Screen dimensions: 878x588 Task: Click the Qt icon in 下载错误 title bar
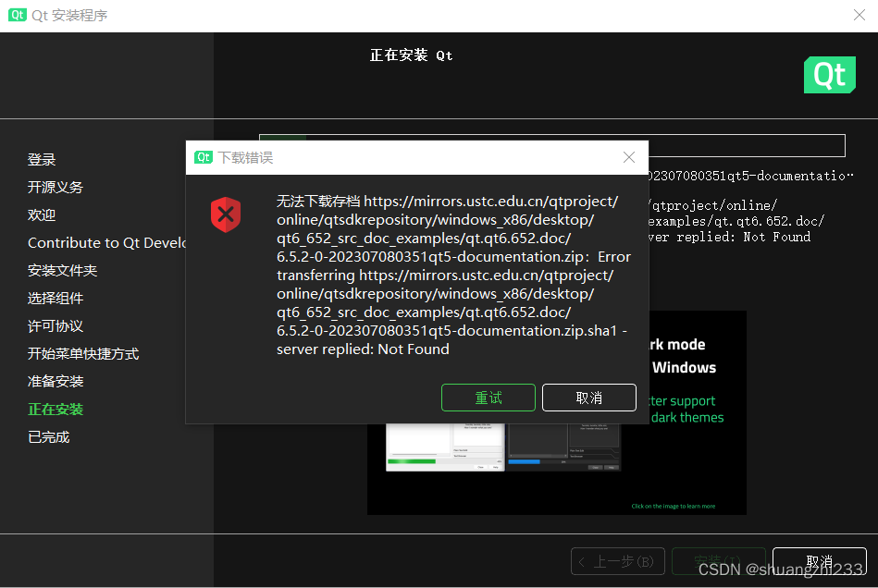pos(204,158)
